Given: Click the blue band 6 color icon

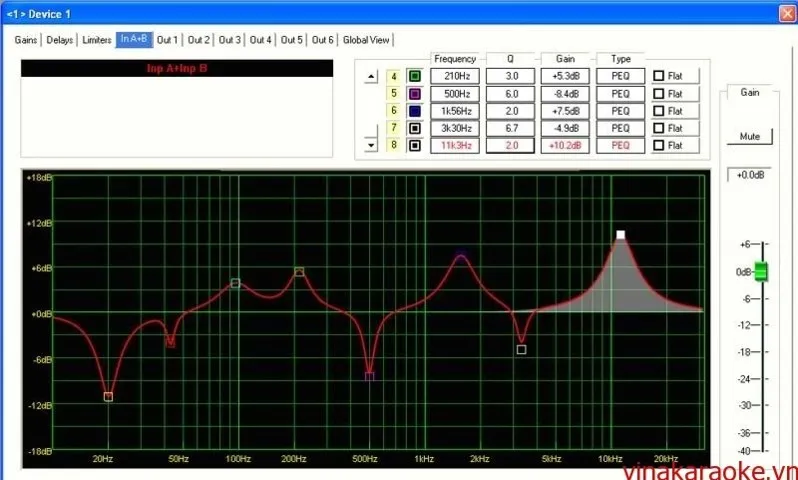Looking at the screenshot, I should tap(414, 110).
